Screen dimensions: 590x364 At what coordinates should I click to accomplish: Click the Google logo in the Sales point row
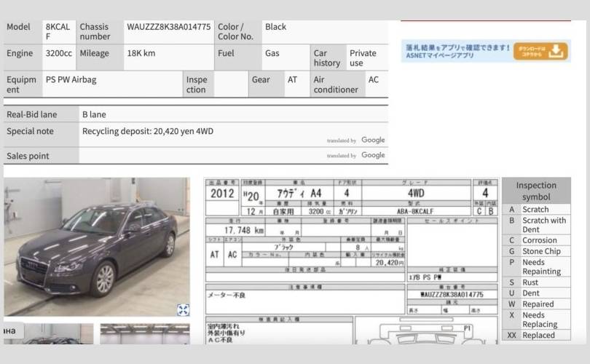click(373, 155)
